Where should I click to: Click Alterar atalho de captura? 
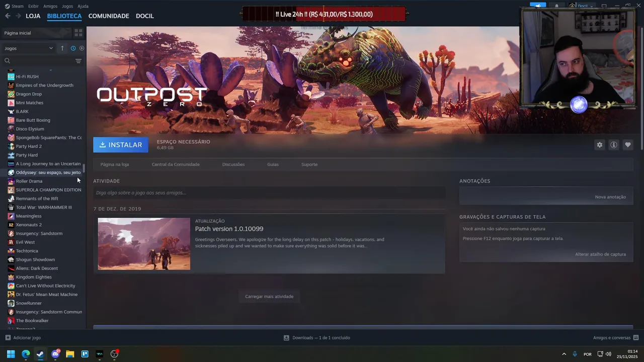[600, 254]
